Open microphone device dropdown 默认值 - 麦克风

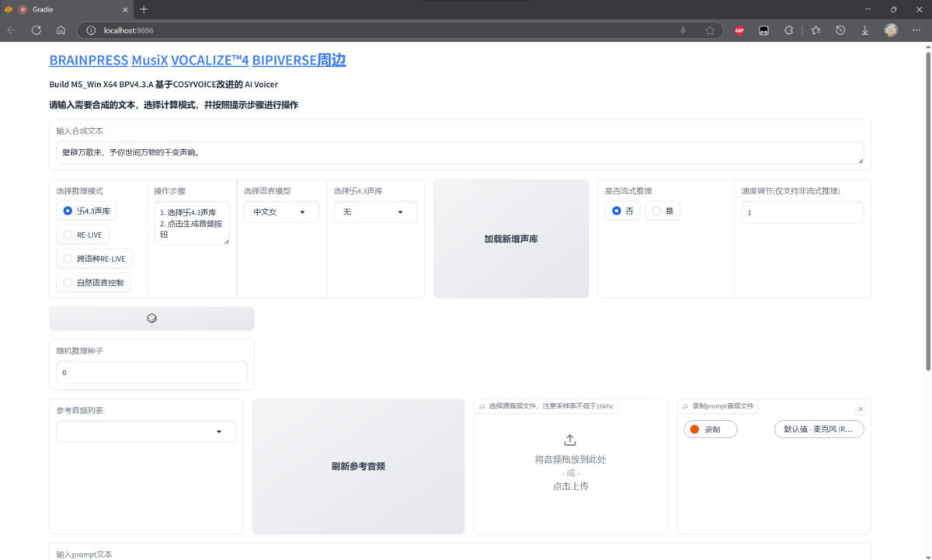pos(819,429)
